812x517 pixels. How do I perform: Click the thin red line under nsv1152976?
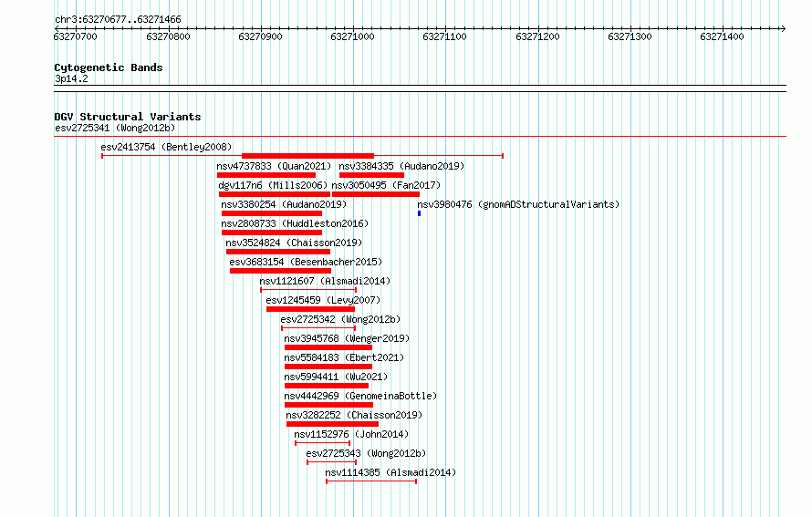pyautogui.click(x=323, y=443)
